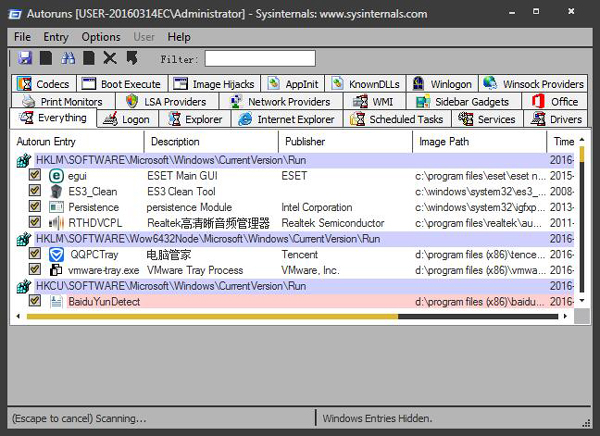Screen dimensions: 600x436
Task: Switch to the Office tab
Action: click(x=554, y=101)
